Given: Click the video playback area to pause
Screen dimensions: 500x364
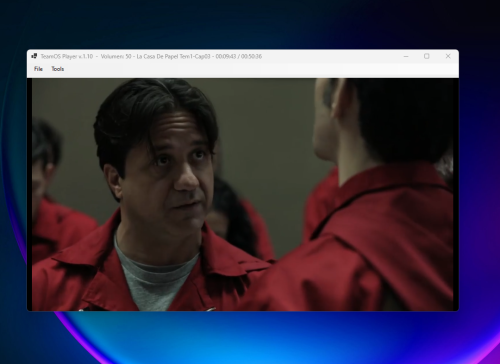Looking at the screenshot, I should click(x=243, y=194).
